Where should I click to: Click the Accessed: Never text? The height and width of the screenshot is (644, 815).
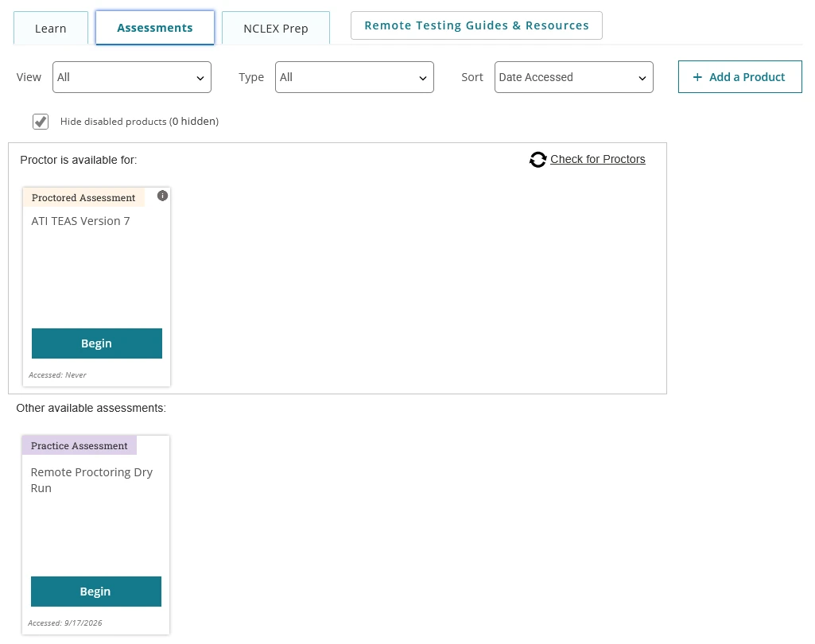tap(57, 374)
